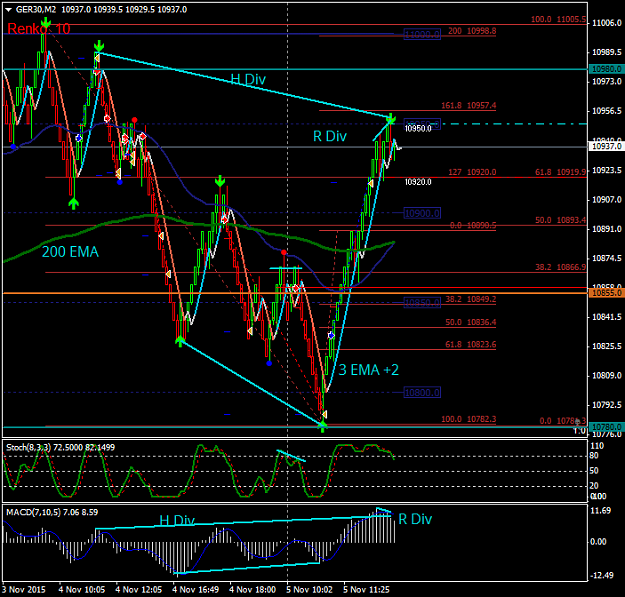Select the Fibonacci label 61.8 10823.6

471,344
